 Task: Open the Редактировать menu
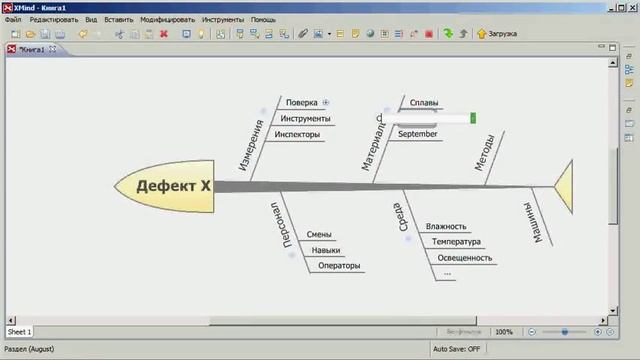[53, 19]
